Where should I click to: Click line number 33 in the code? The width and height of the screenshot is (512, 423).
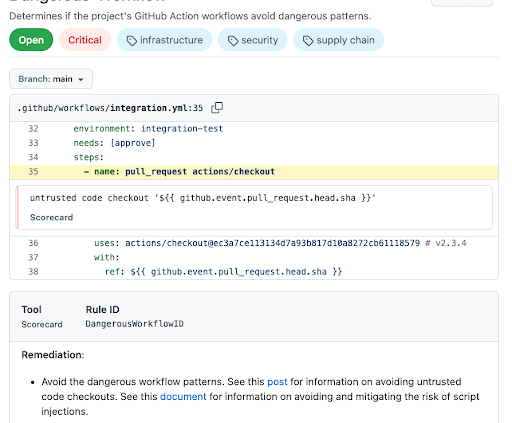pyautogui.click(x=33, y=143)
